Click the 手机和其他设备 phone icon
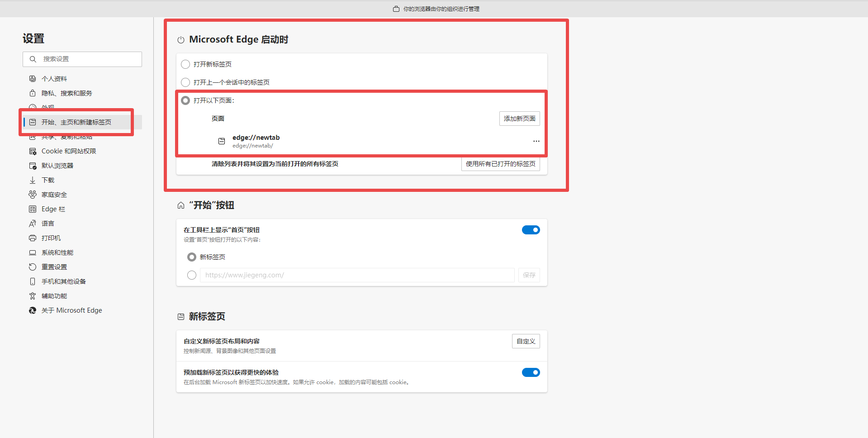This screenshot has width=868, height=438. [33, 281]
